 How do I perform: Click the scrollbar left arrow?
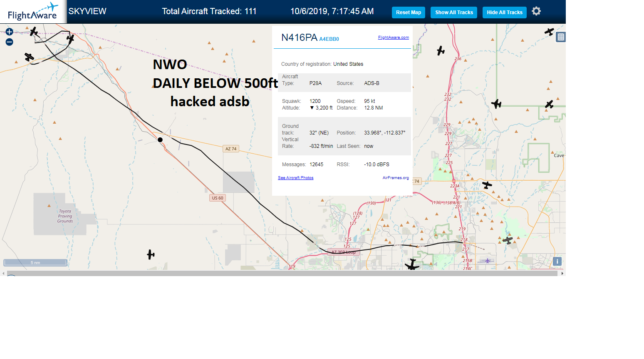coord(3,273)
